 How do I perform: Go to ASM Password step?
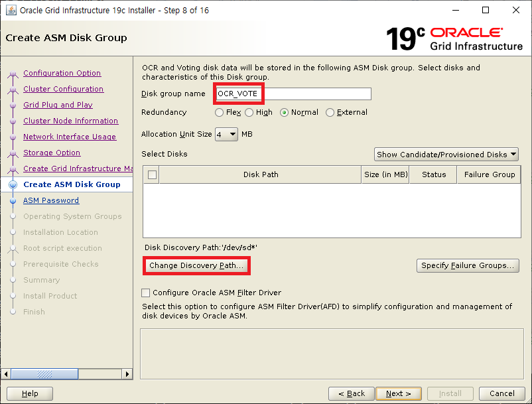click(x=51, y=200)
